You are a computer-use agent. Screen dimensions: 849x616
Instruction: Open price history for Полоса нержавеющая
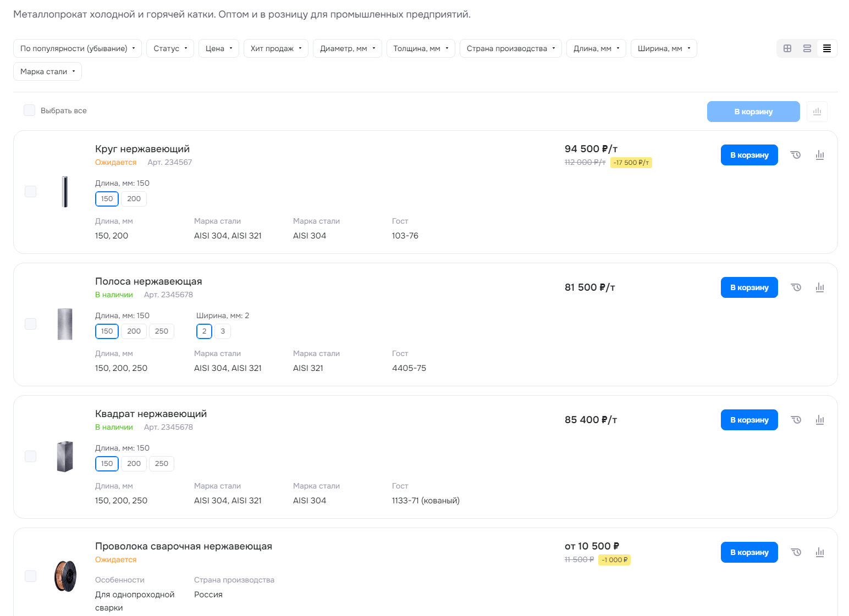coord(796,287)
